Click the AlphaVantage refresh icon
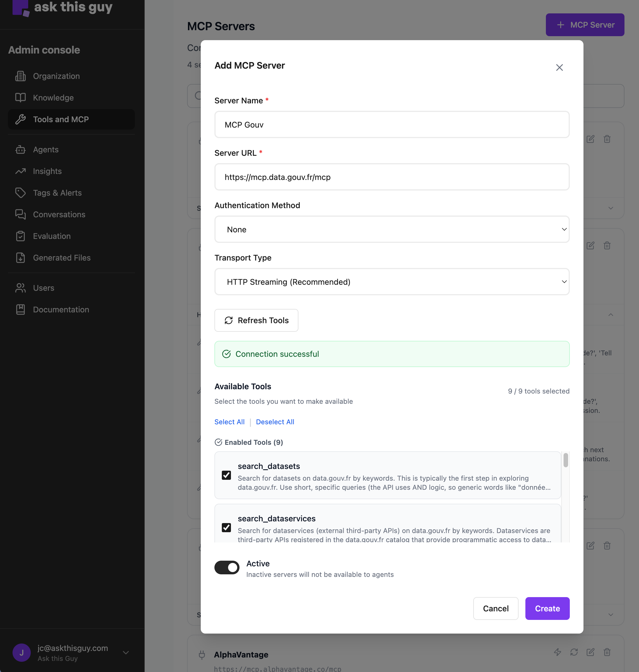Viewport: 639px width, 672px height. (x=574, y=652)
